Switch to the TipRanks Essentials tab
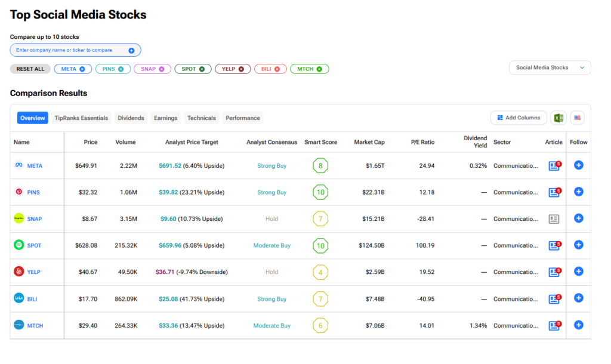The height and width of the screenshot is (364, 611). 81,118
